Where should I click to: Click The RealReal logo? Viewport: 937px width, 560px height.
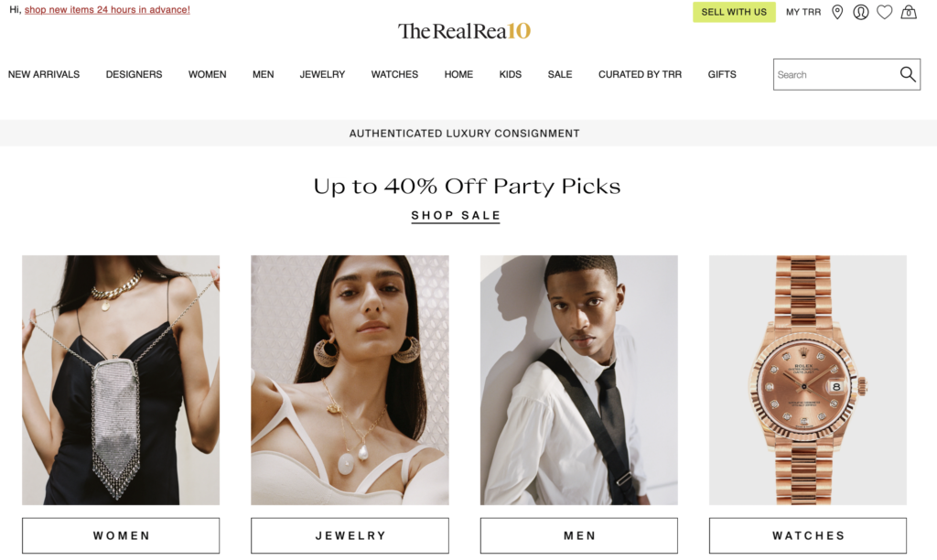point(464,31)
